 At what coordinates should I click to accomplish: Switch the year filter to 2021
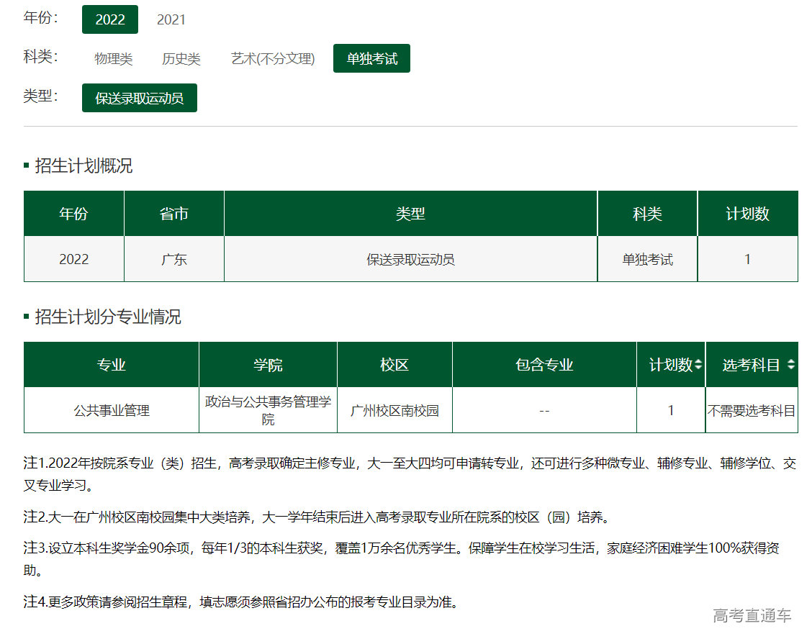tap(171, 19)
